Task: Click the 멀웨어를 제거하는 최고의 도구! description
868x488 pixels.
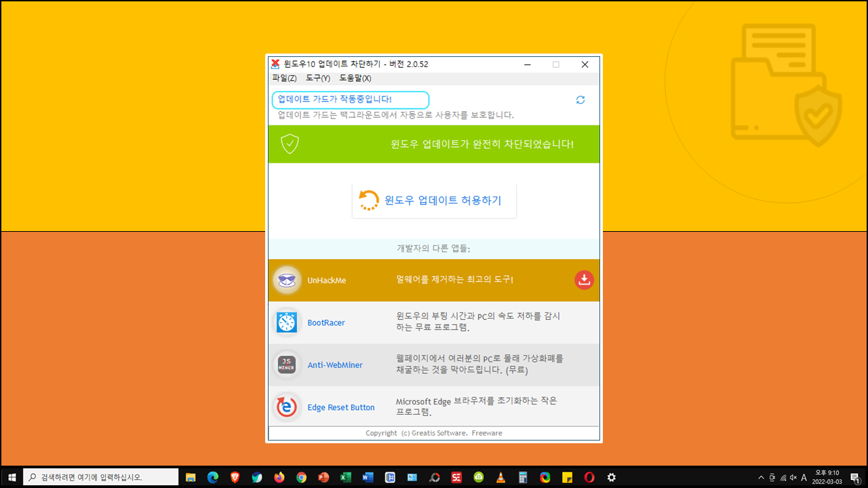Action: coord(454,279)
